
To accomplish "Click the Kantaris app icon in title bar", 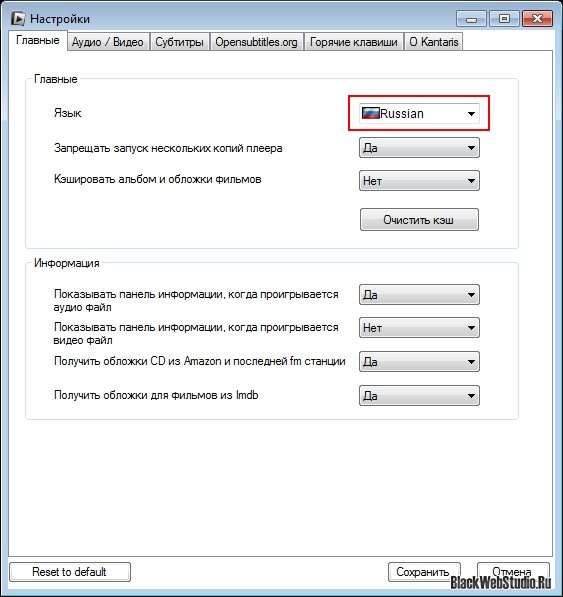I will [18, 19].
